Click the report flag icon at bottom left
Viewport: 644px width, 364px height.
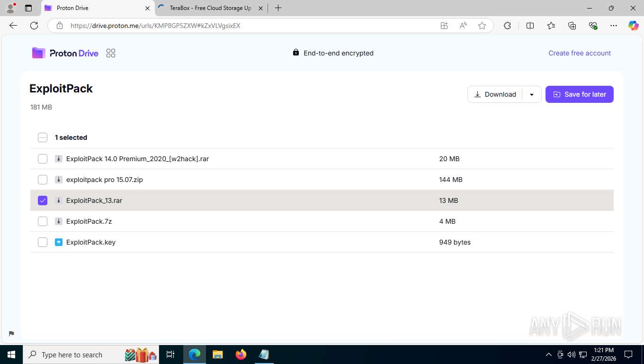(11, 334)
